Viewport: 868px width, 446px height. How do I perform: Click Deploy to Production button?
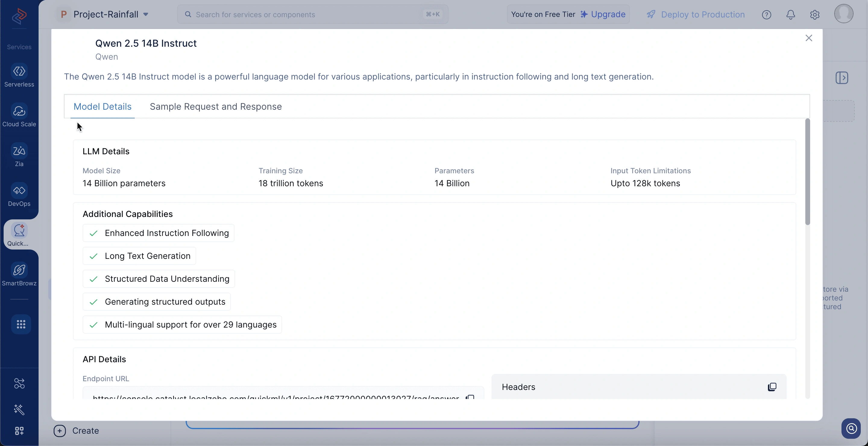(696, 14)
